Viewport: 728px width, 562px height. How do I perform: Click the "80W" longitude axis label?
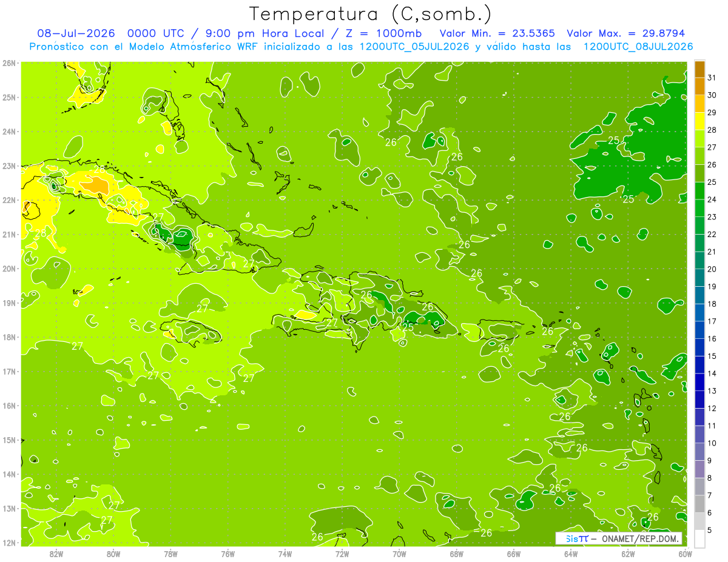pos(113,554)
